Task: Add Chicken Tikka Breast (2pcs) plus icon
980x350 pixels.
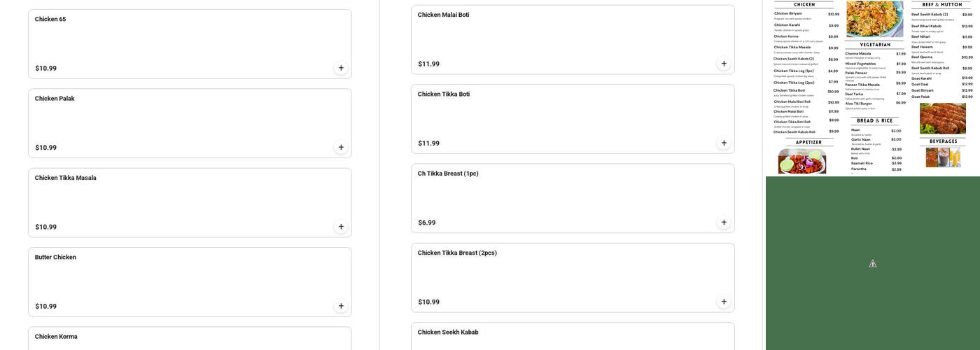Action: (724, 302)
